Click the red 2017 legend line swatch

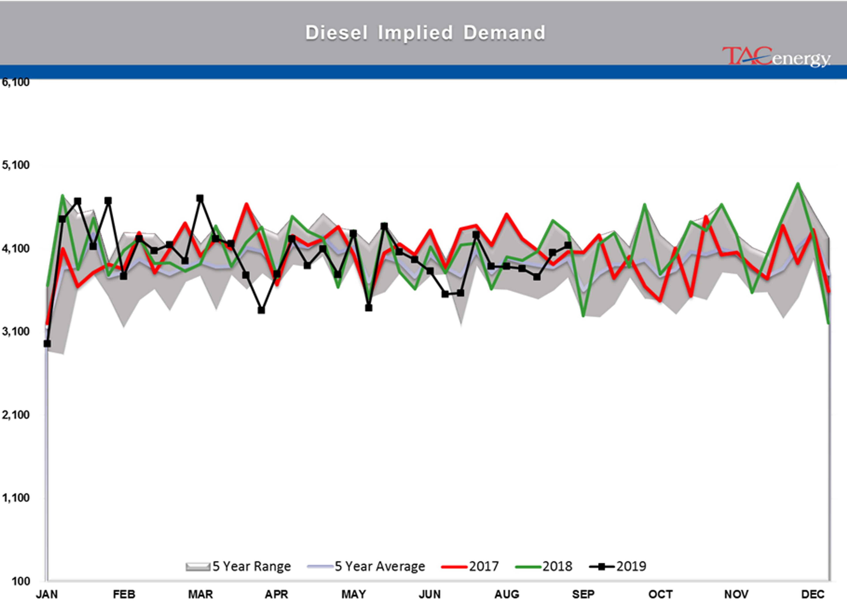pos(454,567)
